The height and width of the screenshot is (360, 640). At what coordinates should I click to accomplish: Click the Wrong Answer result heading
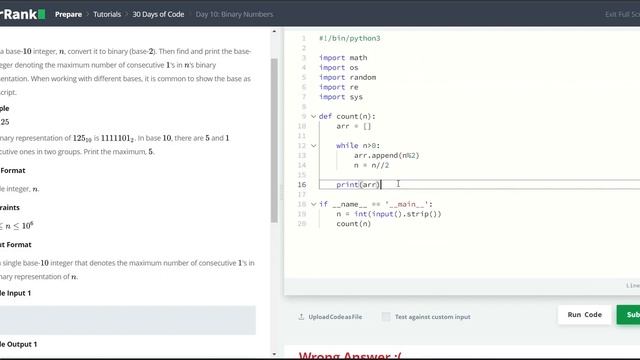(350, 356)
